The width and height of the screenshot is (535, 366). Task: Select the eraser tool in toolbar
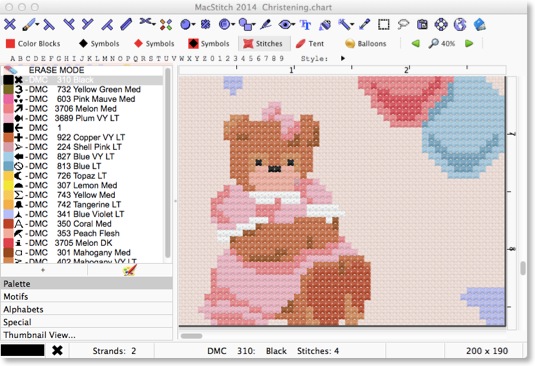[479, 25]
